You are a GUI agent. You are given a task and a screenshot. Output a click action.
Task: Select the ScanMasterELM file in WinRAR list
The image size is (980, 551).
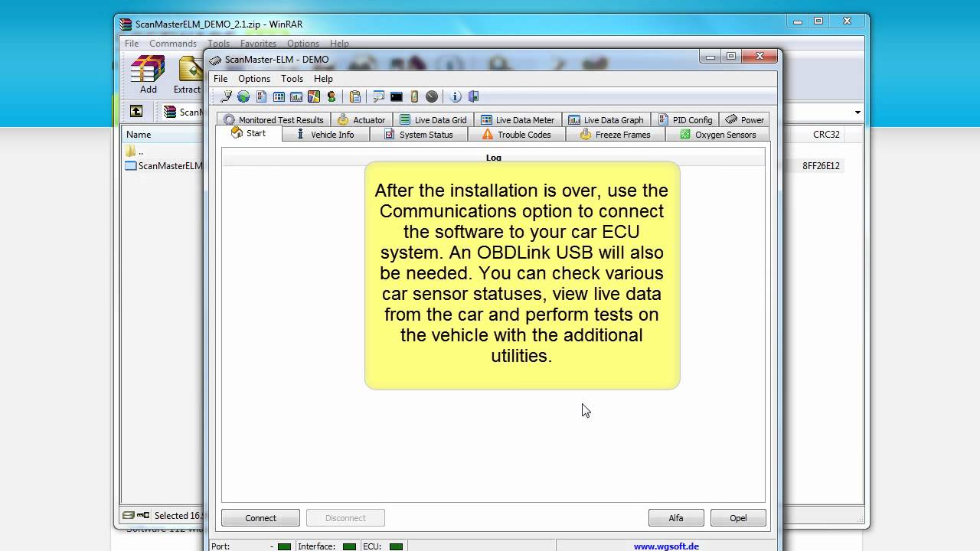tap(164, 166)
